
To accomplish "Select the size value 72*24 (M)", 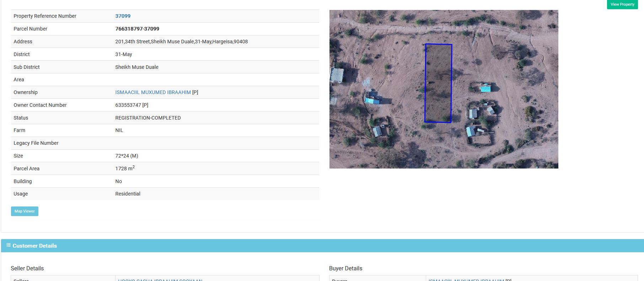I will [x=127, y=156].
